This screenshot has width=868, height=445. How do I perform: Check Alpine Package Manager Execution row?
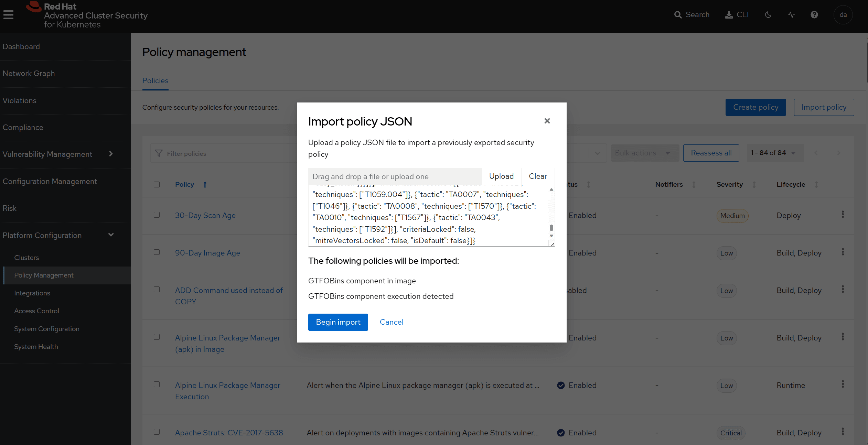pyautogui.click(x=157, y=384)
